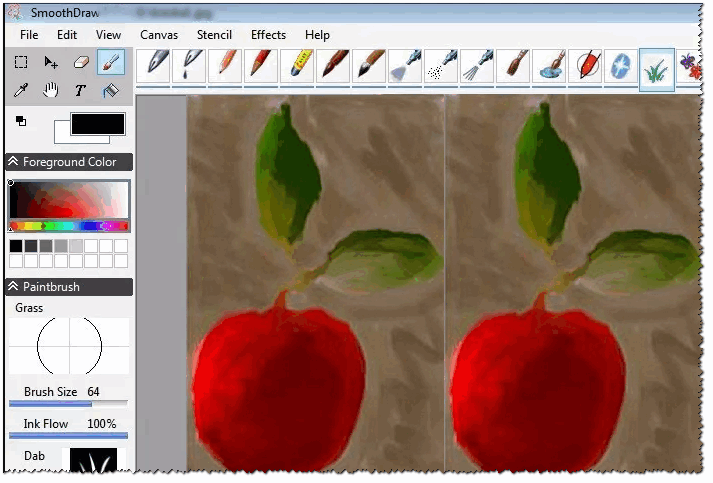Choose the flat brown paintbrush

coord(513,66)
